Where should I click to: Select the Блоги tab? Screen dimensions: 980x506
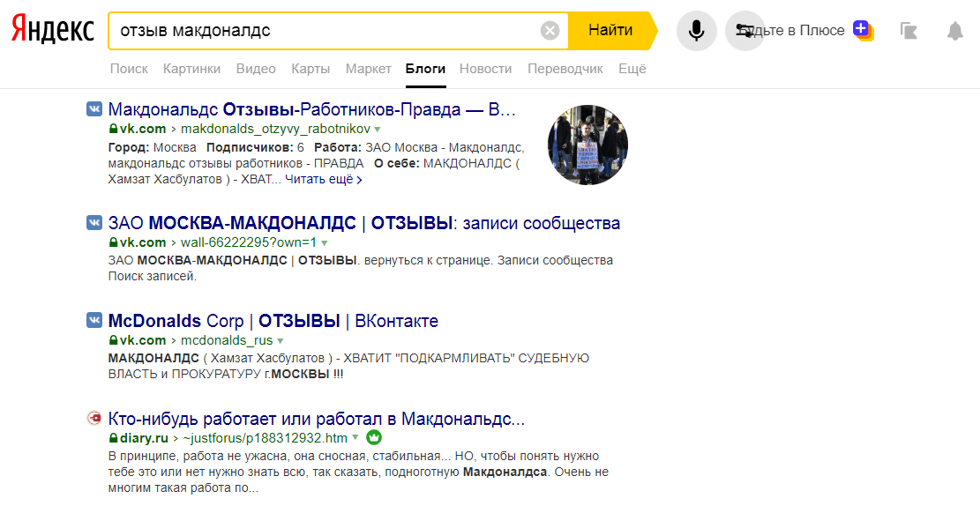426,69
